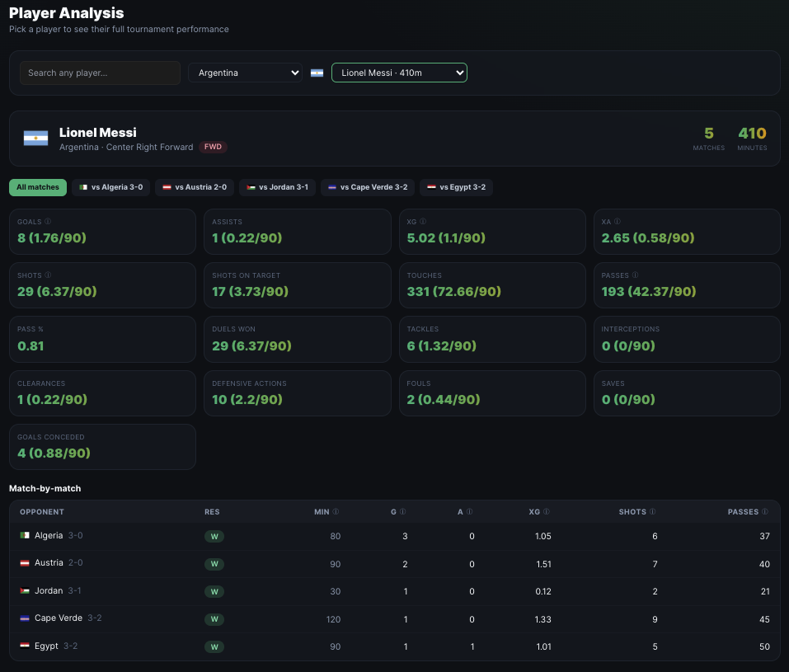Image resolution: width=789 pixels, height=672 pixels.
Task: Click the W result badge for Cape Verde
Action: pos(214,620)
